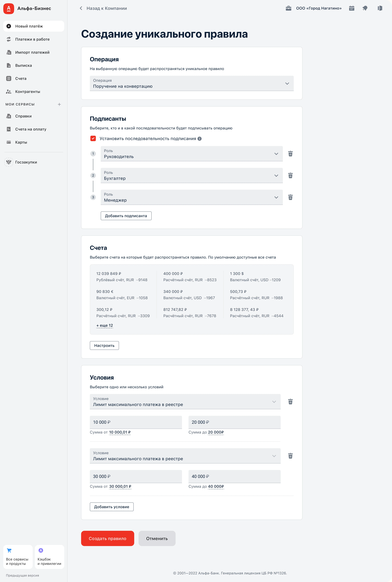The image size is (392, 582).
Task: Click the calendar icon in header
Action: pos(351,8)
